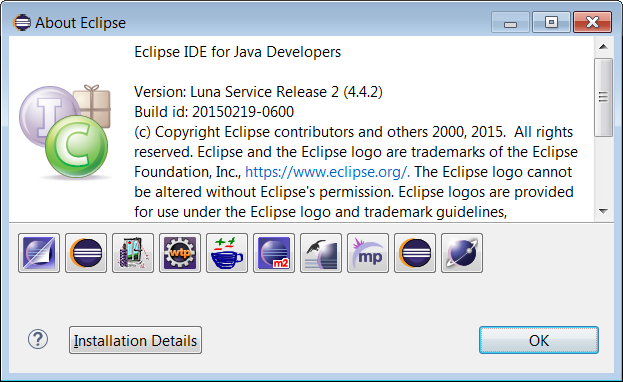Viewport: 623px width, 382px height.
Task: Click the 'Eclipse IDE for Java Developers' heading
Action: 238,52
